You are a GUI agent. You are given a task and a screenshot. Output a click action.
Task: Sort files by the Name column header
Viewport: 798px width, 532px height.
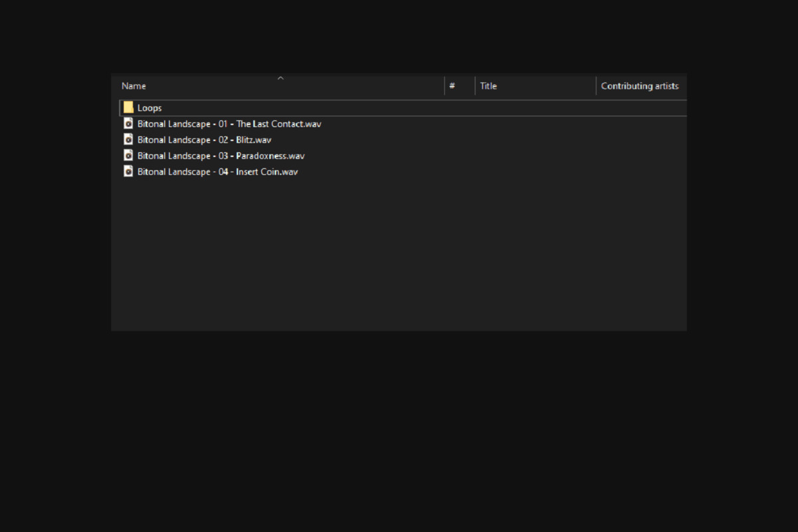[134, 86]
